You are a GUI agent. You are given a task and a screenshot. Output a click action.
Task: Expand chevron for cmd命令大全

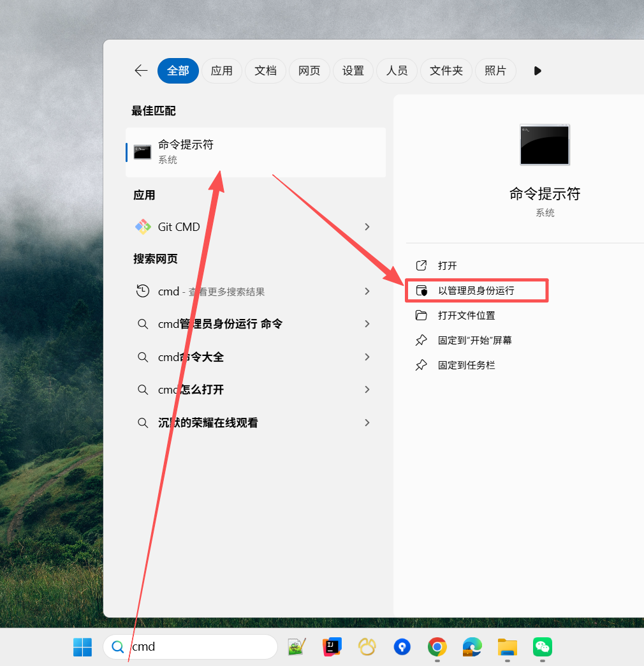coord(367,357)
